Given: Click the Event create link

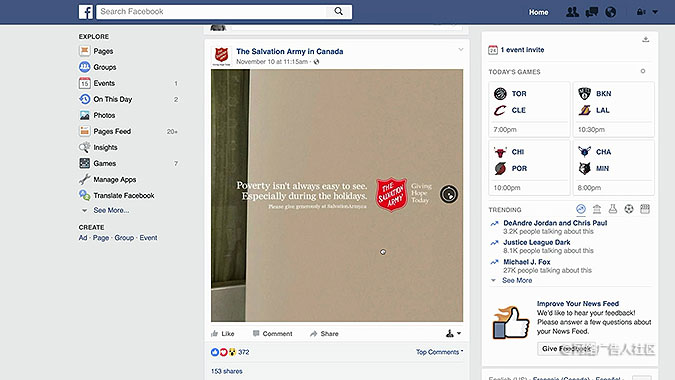Looking at the screenshot, I should pyautogui.click(x=148, y=238).
